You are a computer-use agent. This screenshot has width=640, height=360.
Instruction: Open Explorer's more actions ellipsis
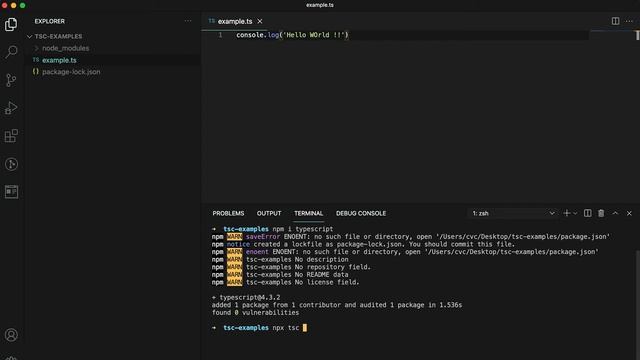pyautogui.click(x=188, y=21)
